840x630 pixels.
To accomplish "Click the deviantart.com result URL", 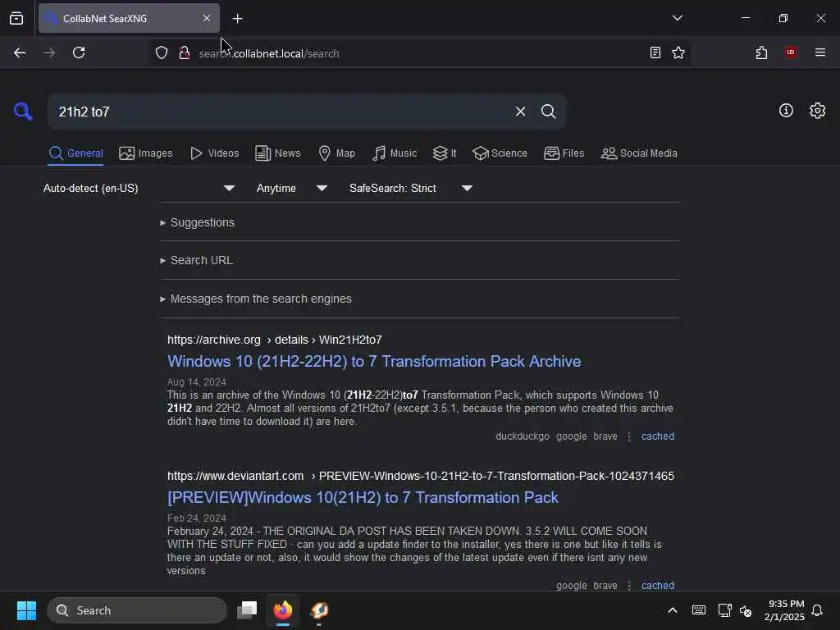I will (x=421, y=476).
